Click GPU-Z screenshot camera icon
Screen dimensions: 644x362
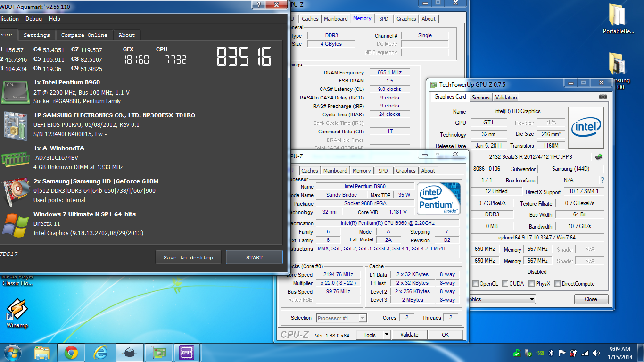[x=603, y=97]
